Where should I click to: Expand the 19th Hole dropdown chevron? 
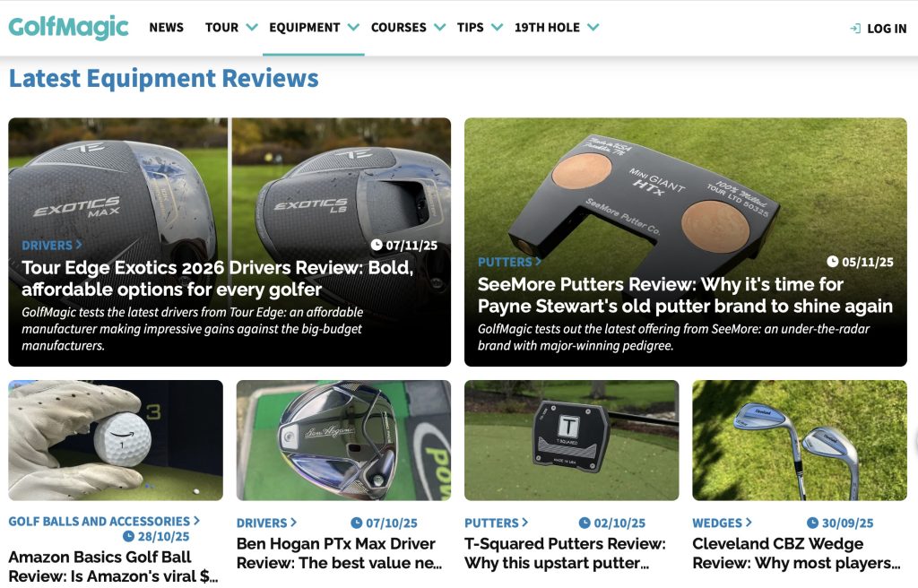click(593, 28)
